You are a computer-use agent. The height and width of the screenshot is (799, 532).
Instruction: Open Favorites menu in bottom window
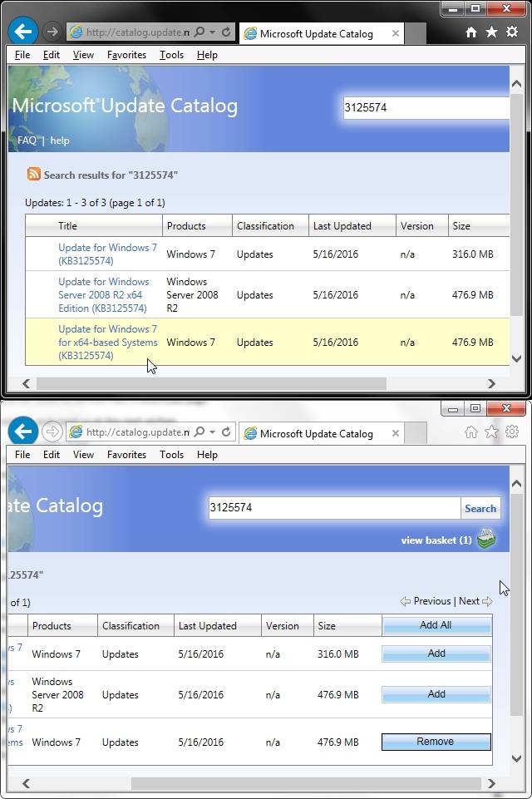[x=127, y=455]
